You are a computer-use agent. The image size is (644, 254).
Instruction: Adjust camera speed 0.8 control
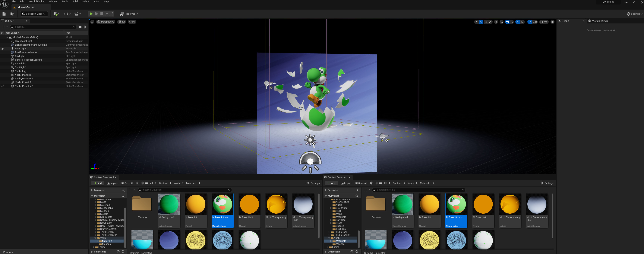544,22
